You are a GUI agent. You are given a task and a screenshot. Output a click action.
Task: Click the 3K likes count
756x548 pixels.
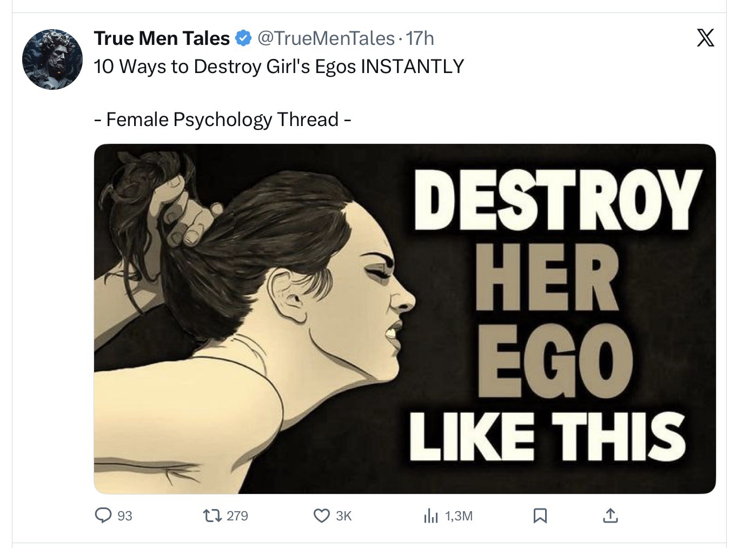pos(344,516)
